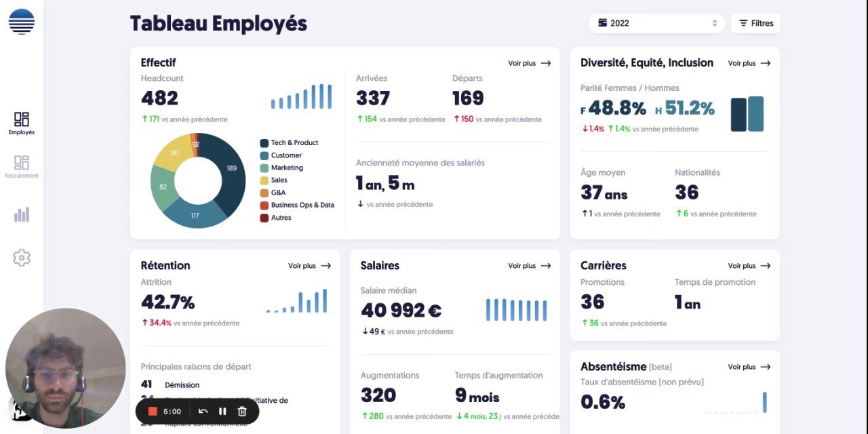The image size is (868, 434).
Task: Click the webcam video bubble
Action: [x=66, y=368]
